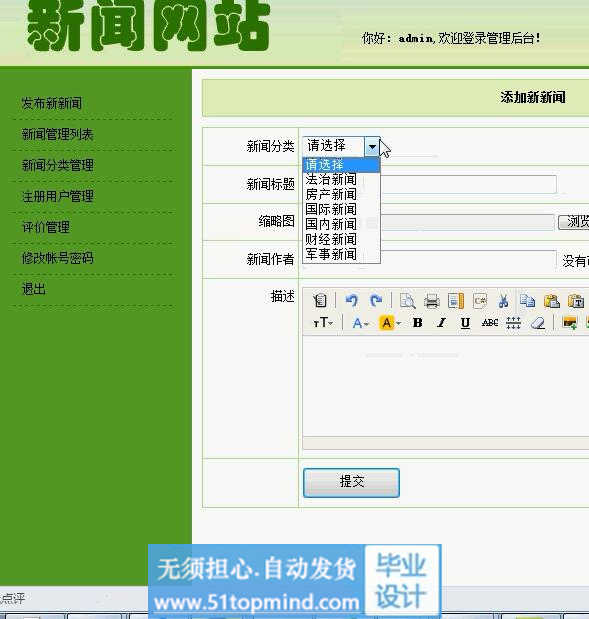Toggle underline formatting in the editor
Screen dimensions: 589x619
click(x=465, y=323)
